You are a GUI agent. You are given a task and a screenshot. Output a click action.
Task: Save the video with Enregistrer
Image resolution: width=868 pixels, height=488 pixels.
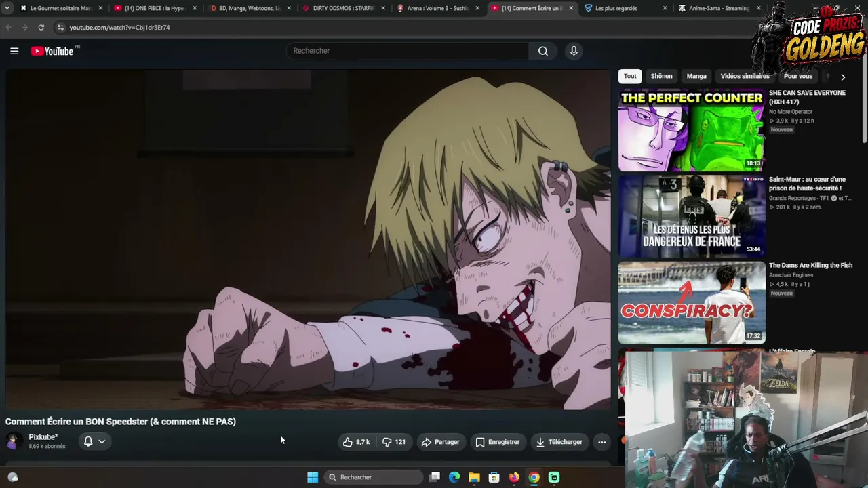(498, 442)
